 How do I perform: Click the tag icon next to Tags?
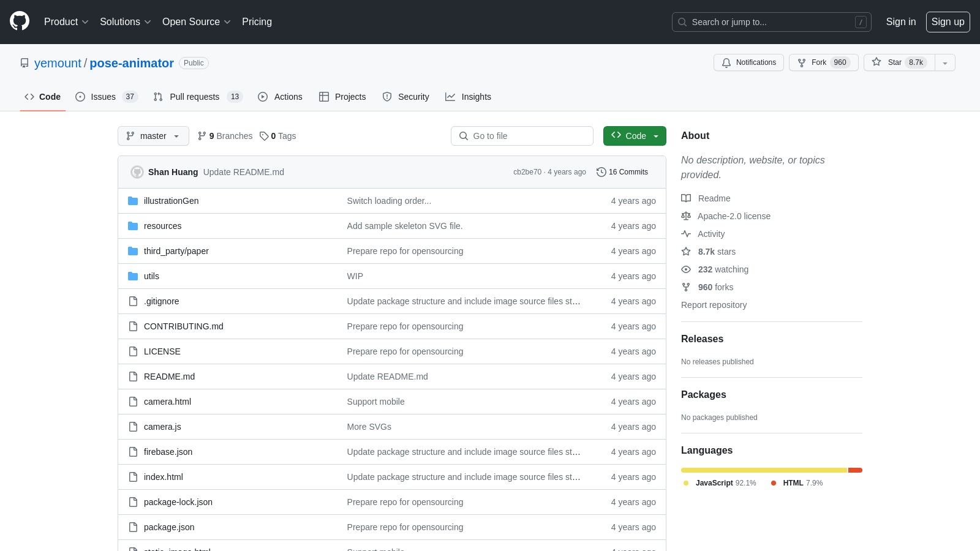(264, 136)
